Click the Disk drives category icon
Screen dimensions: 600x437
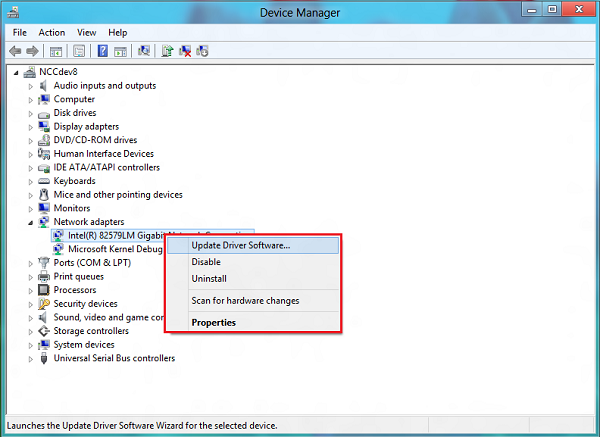pos(44,114)
